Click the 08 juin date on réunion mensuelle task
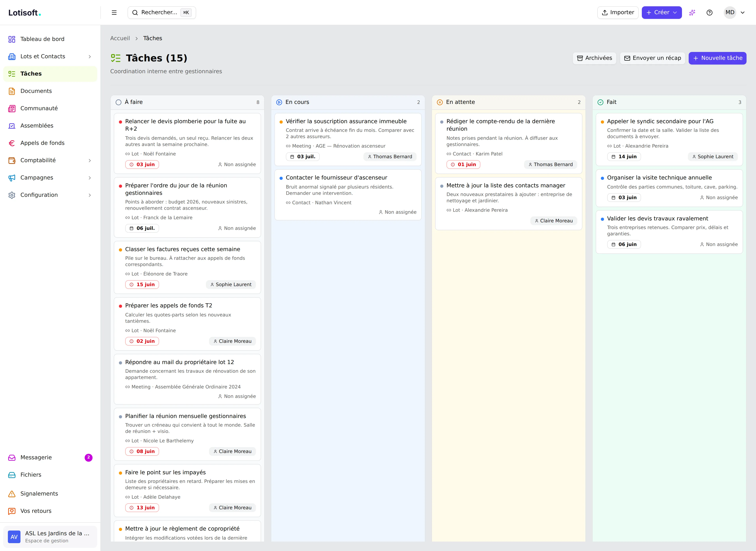The width and height of the screenshot is (756, 551). pos(142,452)
